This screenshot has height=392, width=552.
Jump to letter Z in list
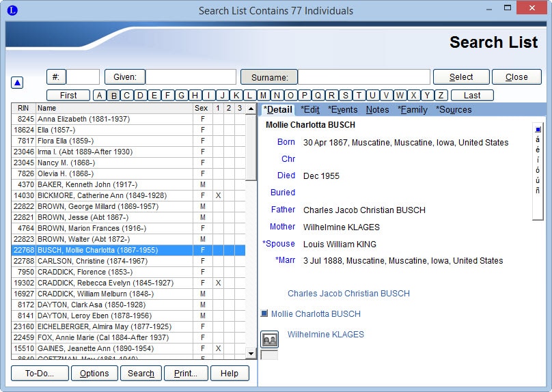pos(441,96)
